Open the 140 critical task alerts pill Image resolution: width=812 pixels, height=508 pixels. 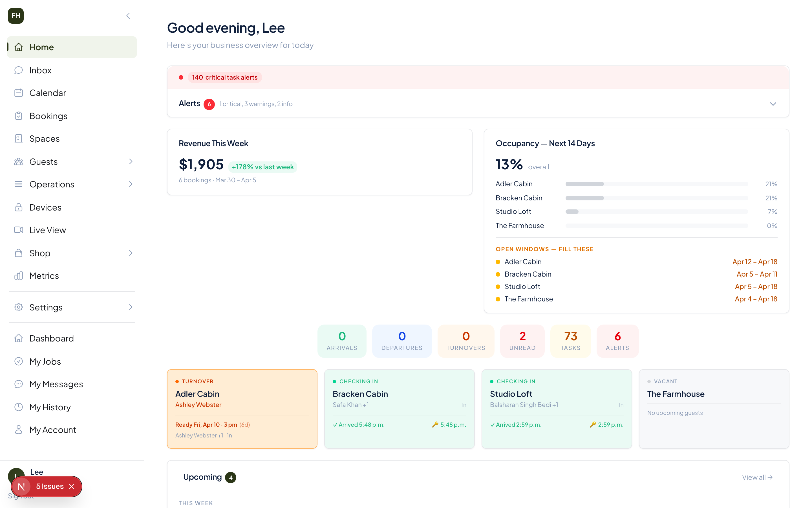coord(224,77)
